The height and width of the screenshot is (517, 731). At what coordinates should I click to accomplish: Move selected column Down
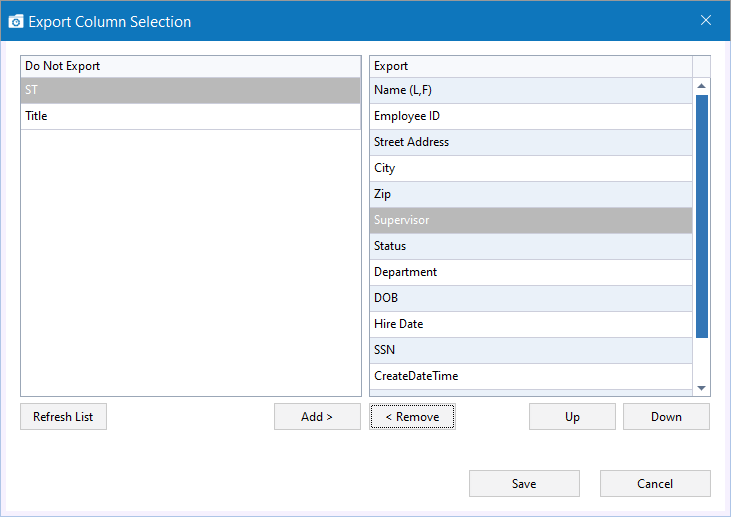[666, 416]
